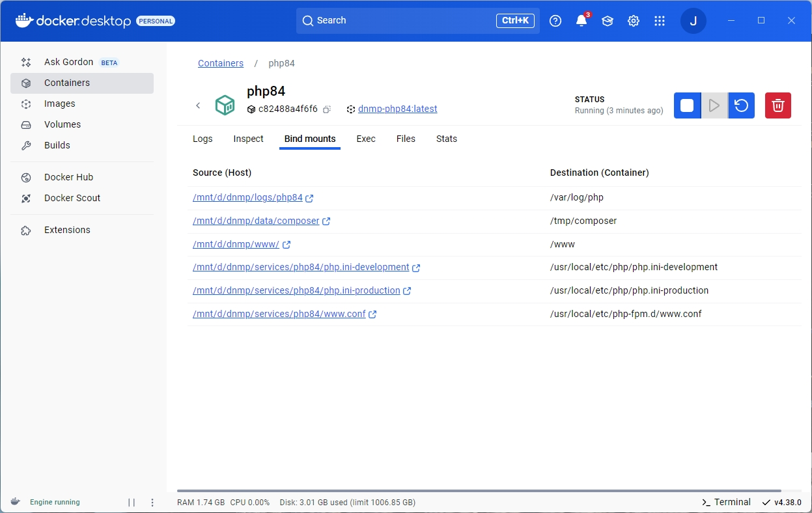Open the /mnt/d/dnmp/www/ source link

(x=236, y=245)
